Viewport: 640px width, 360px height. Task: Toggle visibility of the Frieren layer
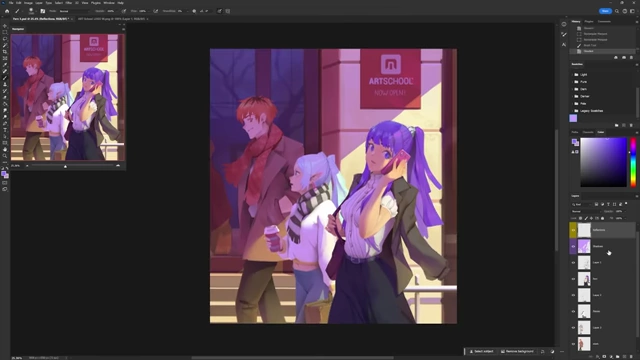coord(573,311)
